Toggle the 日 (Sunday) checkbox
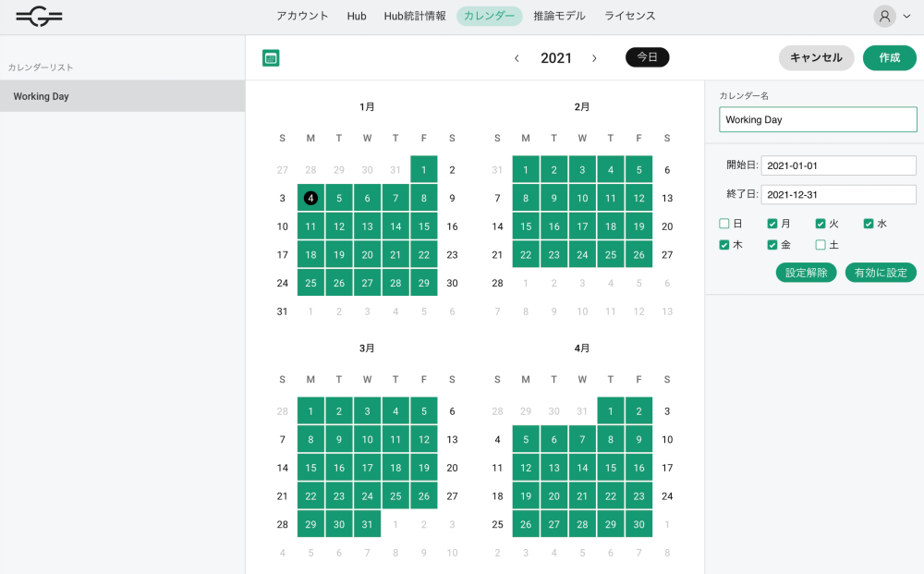The height and width of the screenshot is (574, 924). coord(724,224)
